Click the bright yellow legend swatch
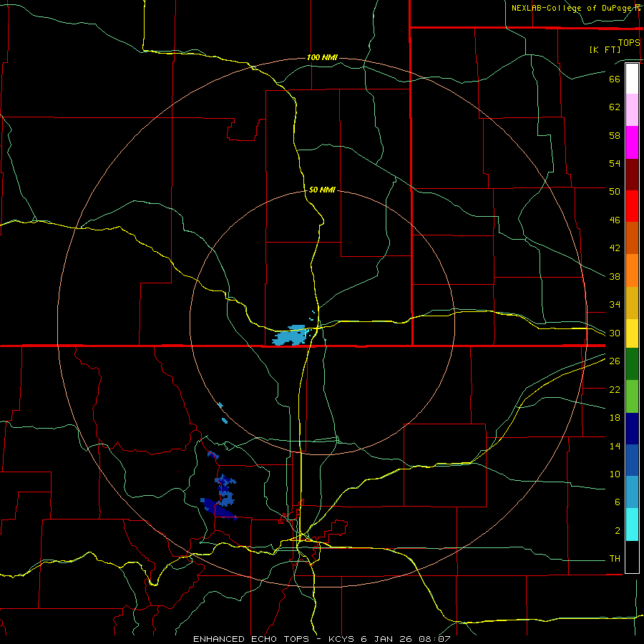This screenshot has height=644, width=644. tap(632, 333)
